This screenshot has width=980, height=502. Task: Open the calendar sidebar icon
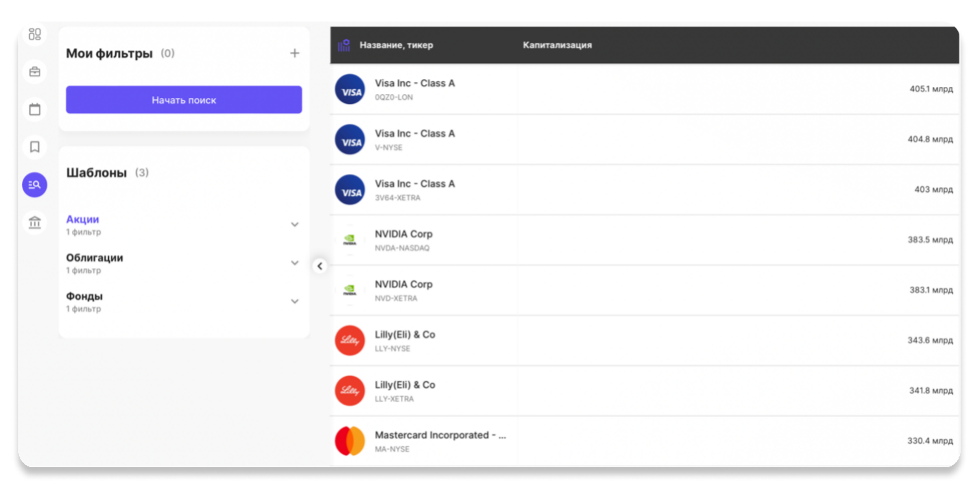pos(34,109)
